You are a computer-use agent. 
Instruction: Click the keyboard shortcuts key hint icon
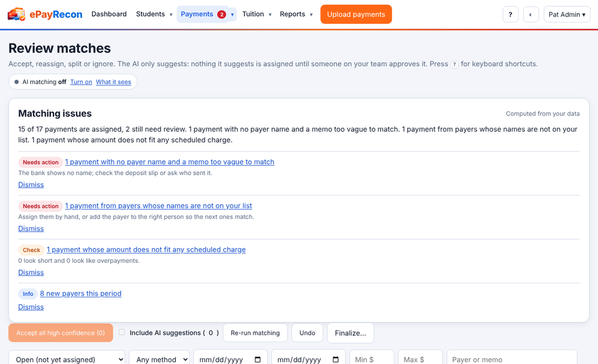[x=454, y=64]
